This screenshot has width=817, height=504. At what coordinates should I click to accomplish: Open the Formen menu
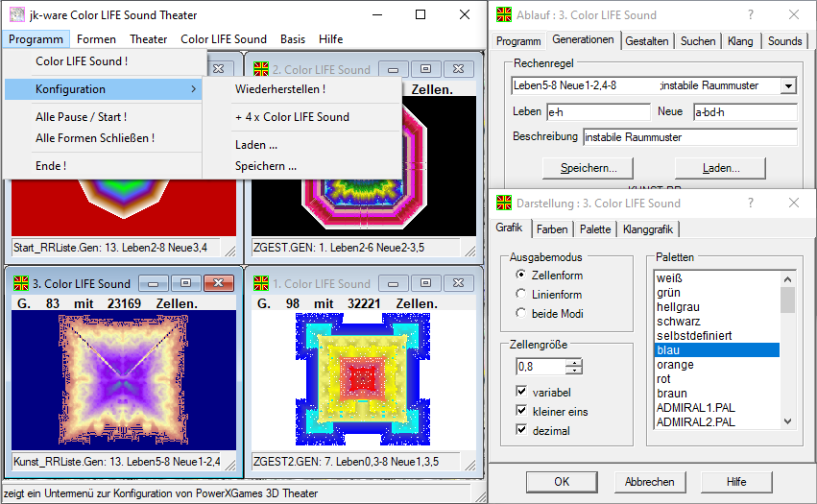96,39
